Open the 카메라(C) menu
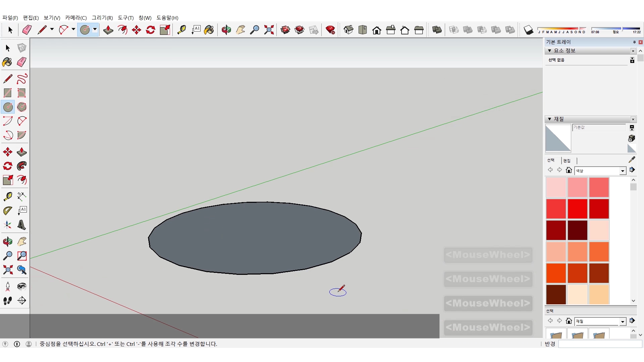The width and height of the screenshot is (644, 362). pos(76,18)
